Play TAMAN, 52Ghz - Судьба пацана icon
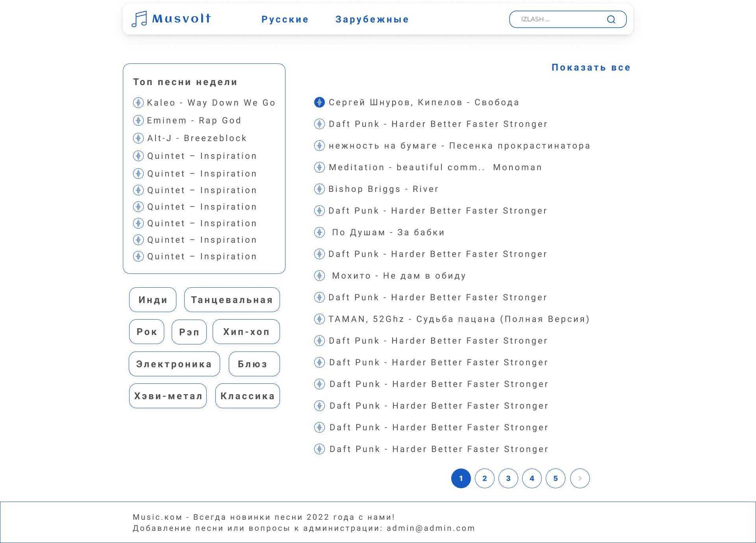This screenshot has width=756, height=543. pyautogui.click(x=319, y=319)
